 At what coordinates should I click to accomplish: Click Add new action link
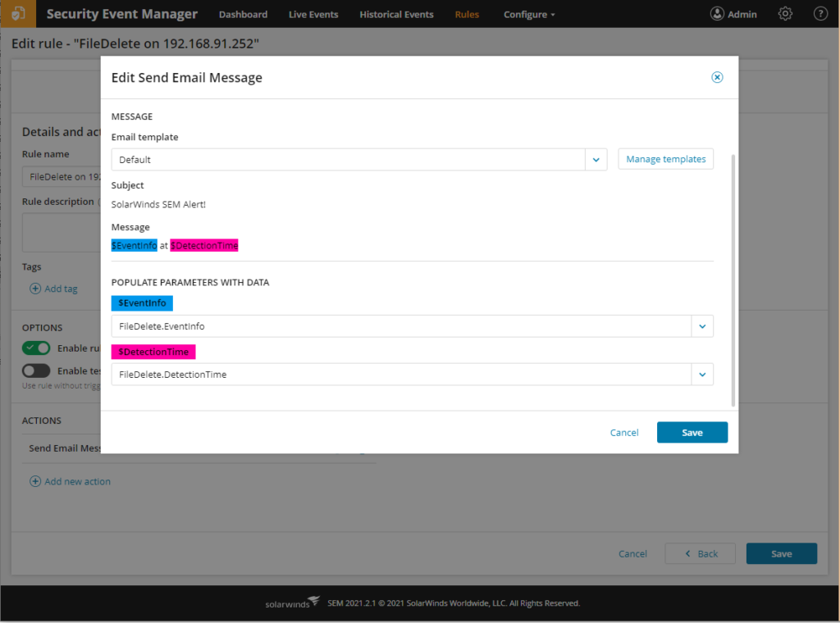point(78,482)
